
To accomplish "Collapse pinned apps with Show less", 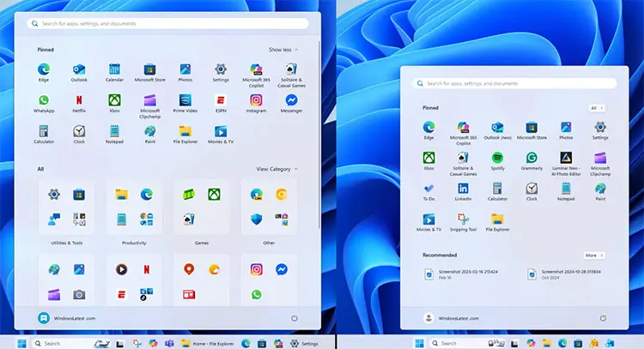I will [x=283, y=50].
